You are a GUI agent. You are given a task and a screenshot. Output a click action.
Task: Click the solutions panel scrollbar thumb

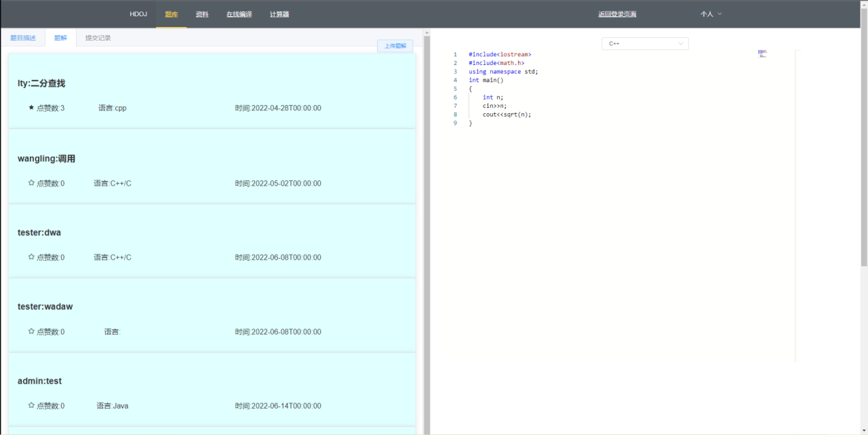(427, 234)
